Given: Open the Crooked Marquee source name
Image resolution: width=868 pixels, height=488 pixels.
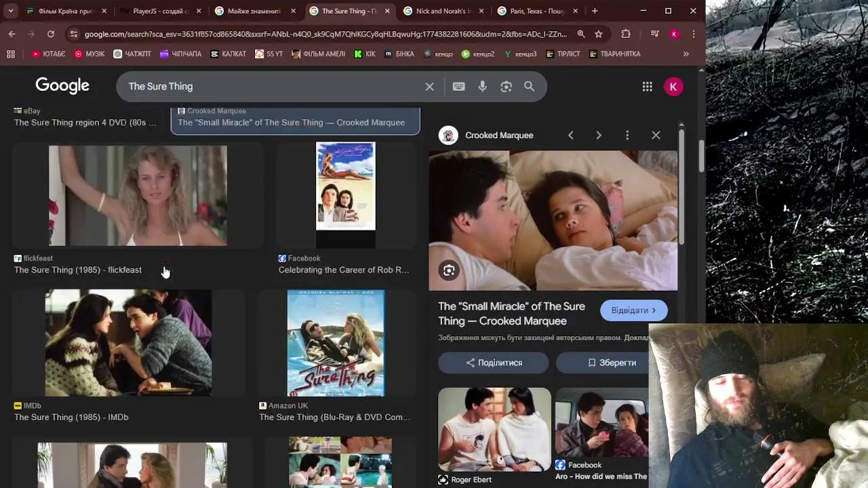Looking at the screenshot, I should (499, 136).
